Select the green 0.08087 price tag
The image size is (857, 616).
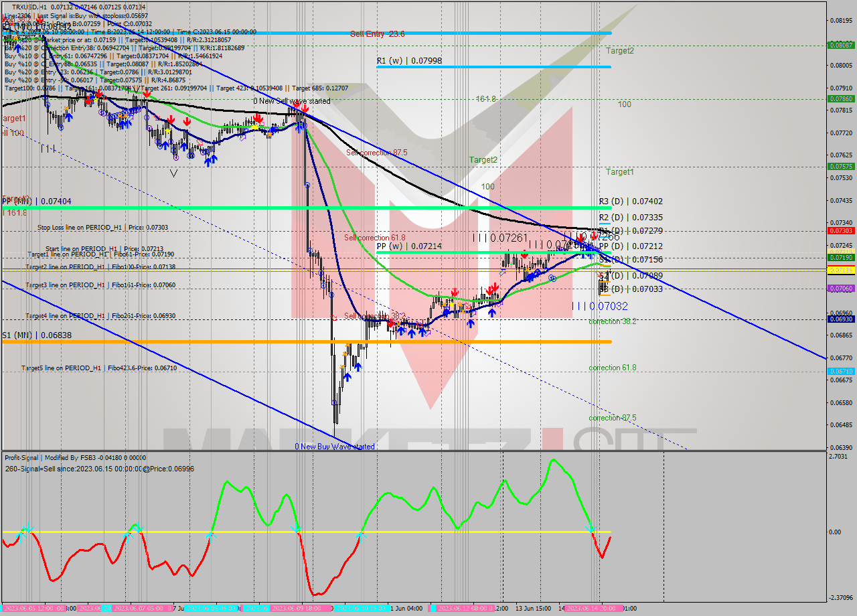[841, 46]
